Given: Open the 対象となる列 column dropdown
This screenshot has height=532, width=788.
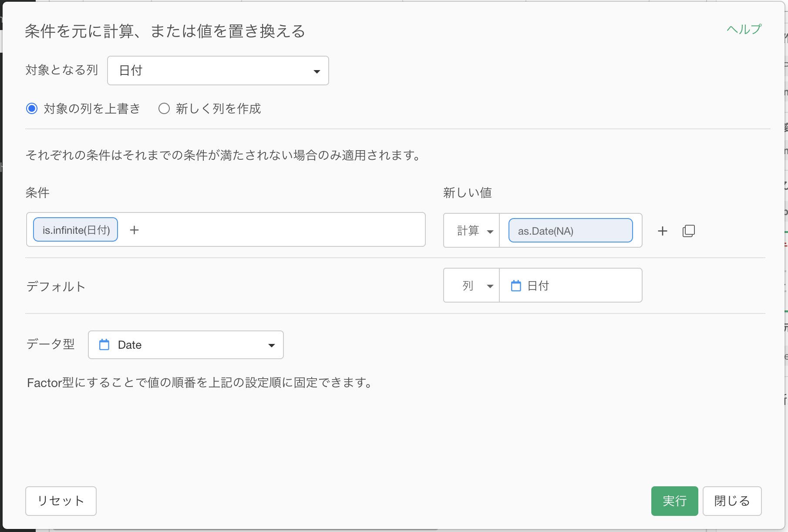Looking at the screenshot, I should 218,71.
